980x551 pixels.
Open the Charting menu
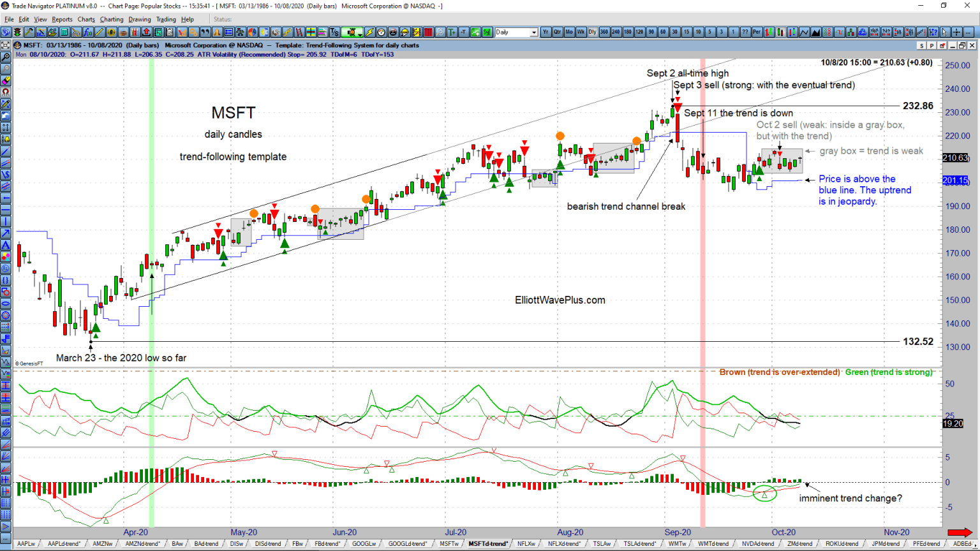pyautogui.click(x=112, y=19)
